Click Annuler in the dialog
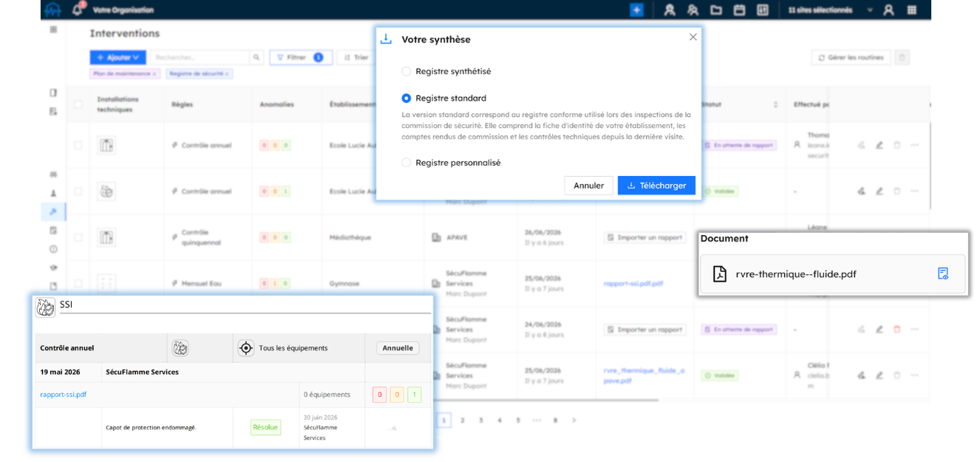The height and width of the screenshot is (462, 980). (x=588, y=186)
